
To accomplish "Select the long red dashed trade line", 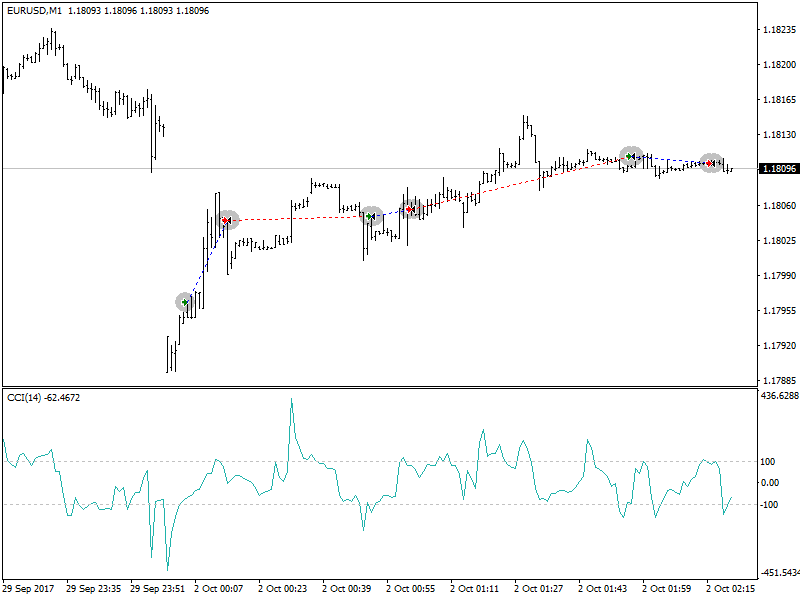I will [300, 218].
